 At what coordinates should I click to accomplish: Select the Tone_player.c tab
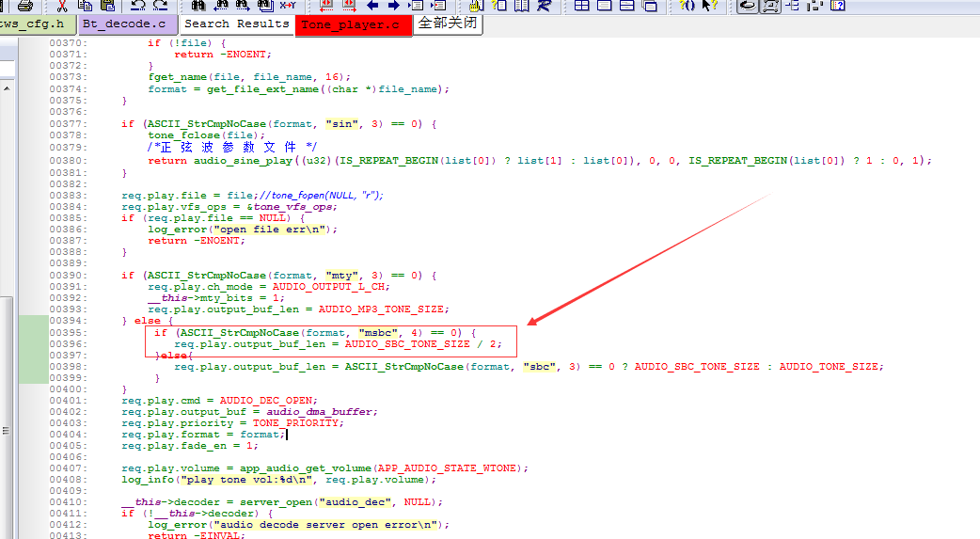[x=353, y=25]
